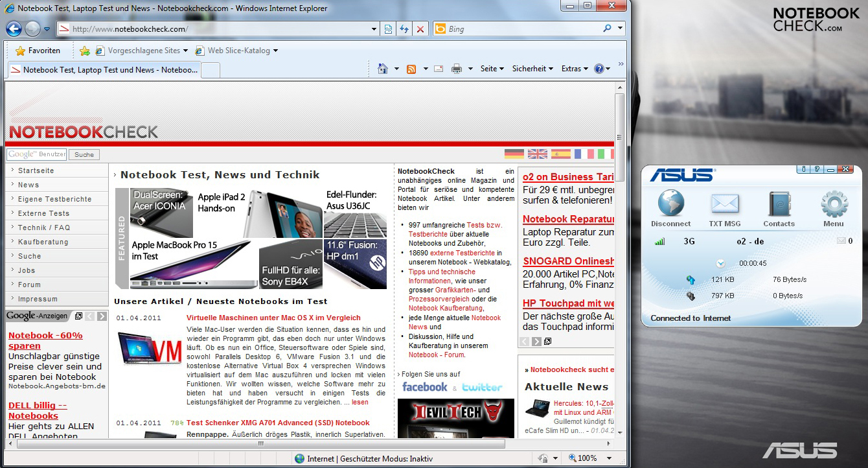Viewport: 868px width, 468px height.
Task: Click the Google site search input
Action: click(36, 154)
